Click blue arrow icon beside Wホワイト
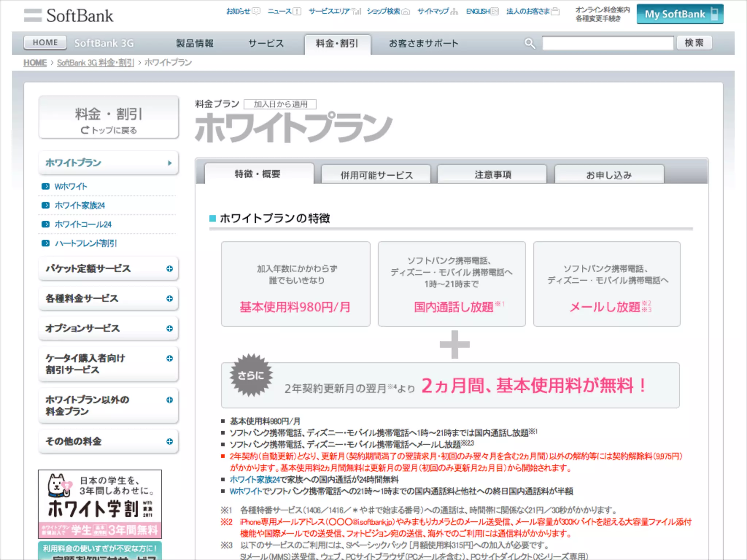 [x=46, y=186]
